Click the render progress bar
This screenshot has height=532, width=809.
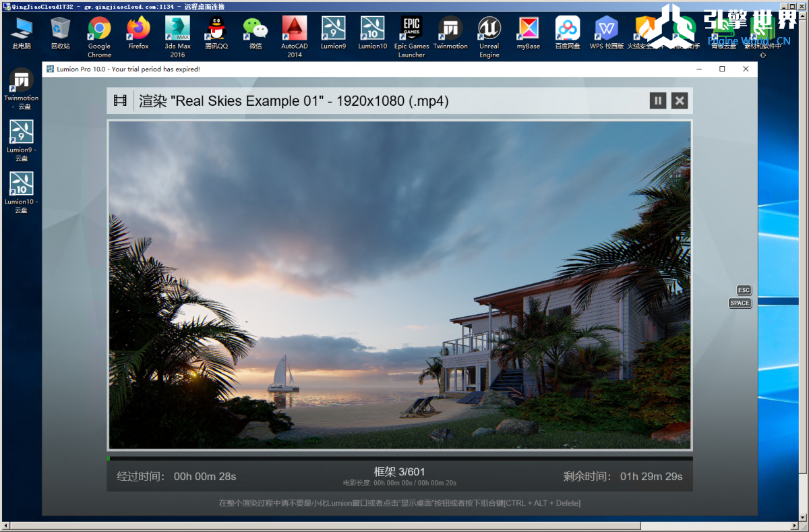(x=400, y=459)
